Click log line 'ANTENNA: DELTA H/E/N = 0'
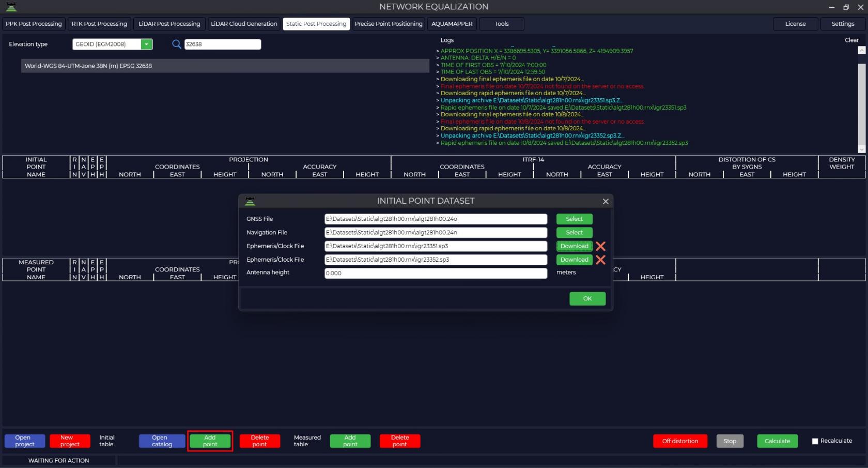Screen dimensions: 868x468 [x=478, y=58]
